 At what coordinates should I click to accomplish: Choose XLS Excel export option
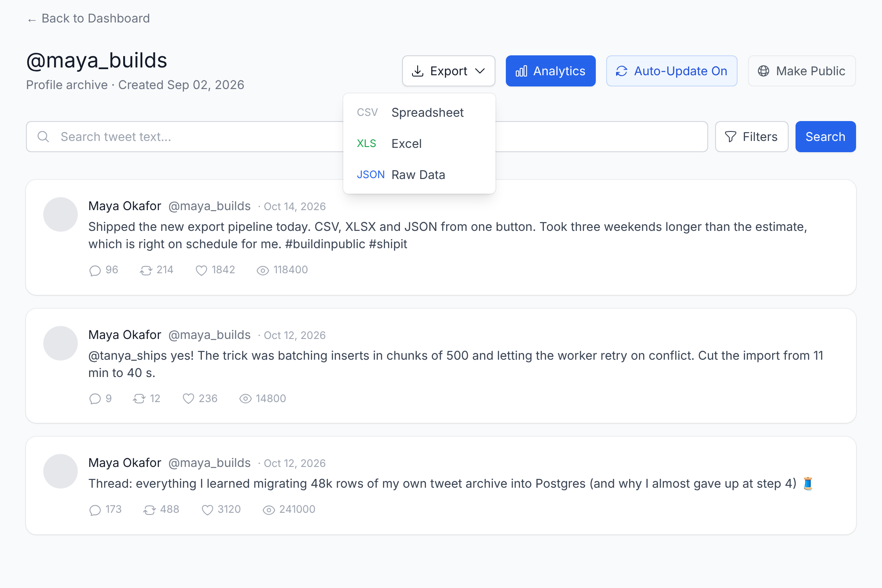pyautogui.click(x=419, y=144)
